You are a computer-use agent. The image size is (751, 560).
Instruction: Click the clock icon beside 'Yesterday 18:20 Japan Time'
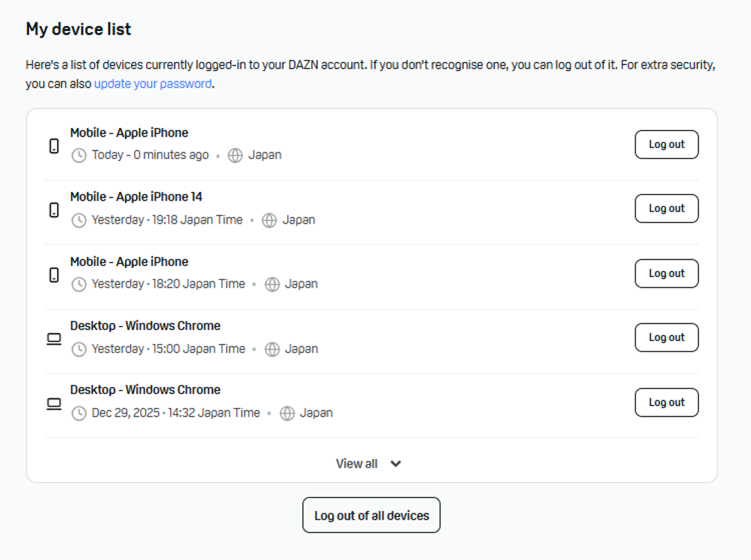(79, 284)
